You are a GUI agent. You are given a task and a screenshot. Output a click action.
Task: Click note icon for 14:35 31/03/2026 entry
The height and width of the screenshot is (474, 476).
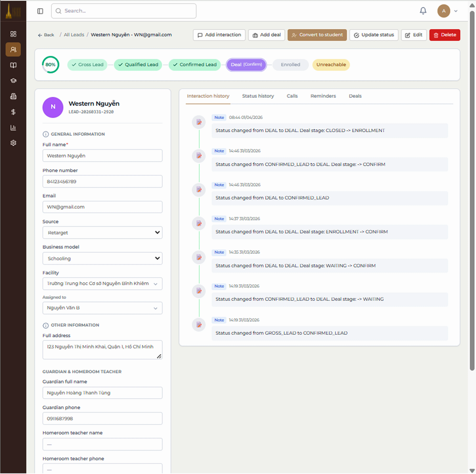tap(199, 258)
